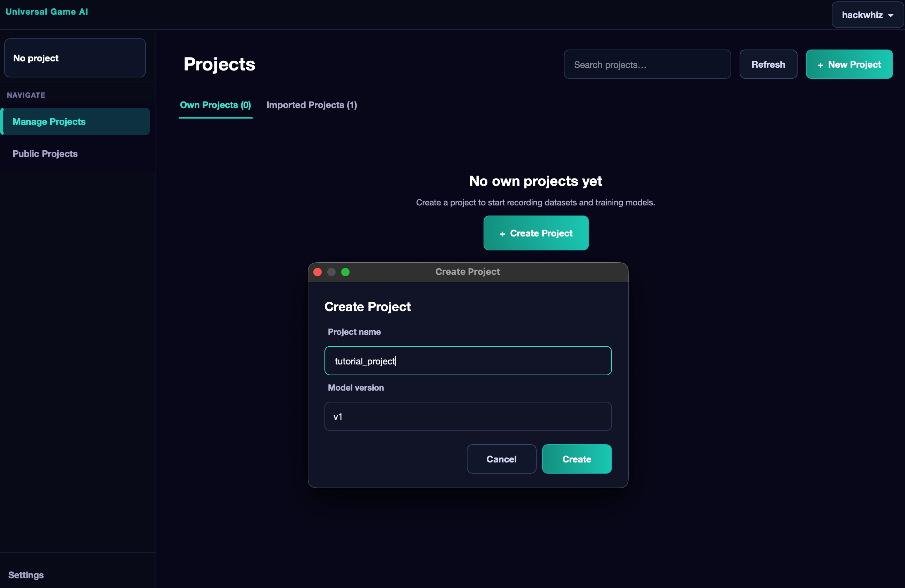The height and width of the screenshot is (588, 905).
Task: Close the Create Project window with red button
Action: pyautogui.click(x=317, y=272)
